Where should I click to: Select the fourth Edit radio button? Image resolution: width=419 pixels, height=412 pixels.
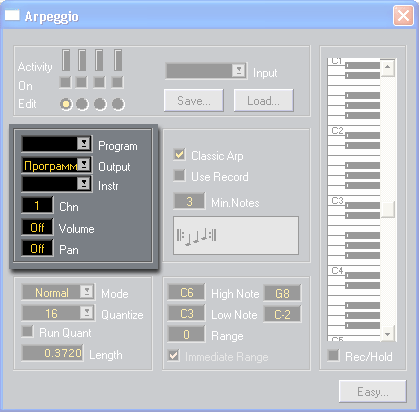click(118, 104)
